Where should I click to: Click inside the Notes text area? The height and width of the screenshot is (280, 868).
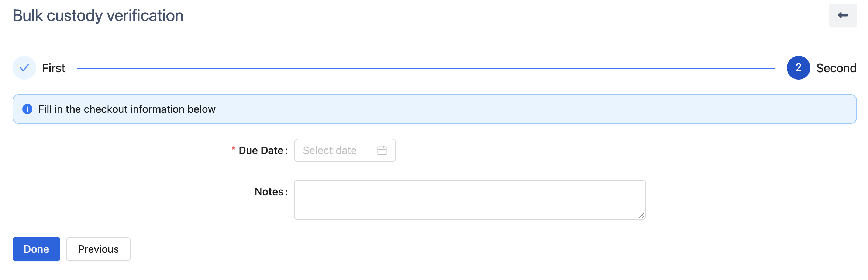[469, 199]
